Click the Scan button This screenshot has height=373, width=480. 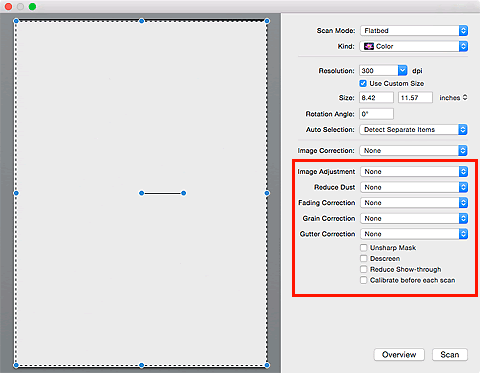click(x=450, y=355)
